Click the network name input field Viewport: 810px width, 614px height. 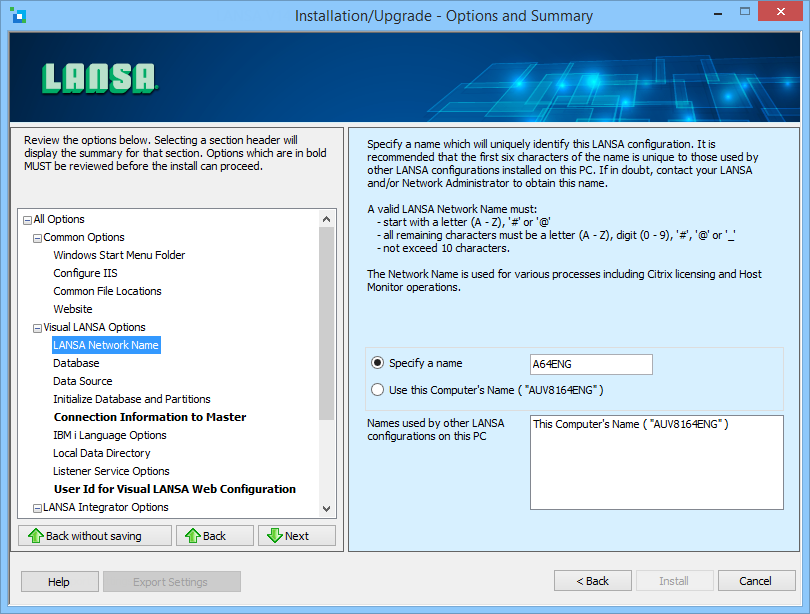click(x=591, y=364)
